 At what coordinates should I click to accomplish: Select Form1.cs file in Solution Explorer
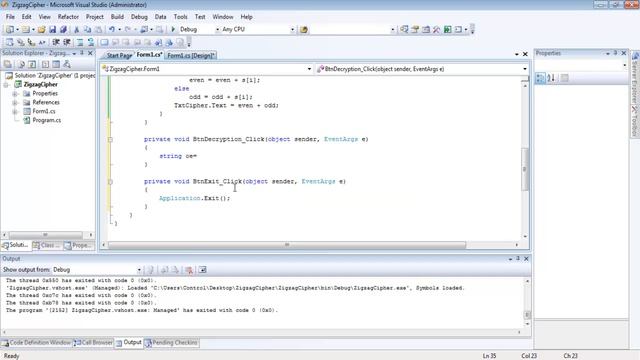coord(44,111)
